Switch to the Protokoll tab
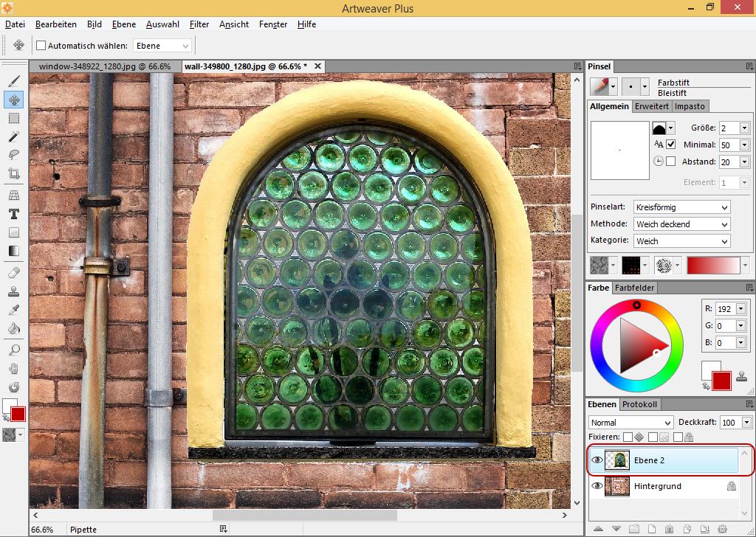The image size is (756, 537). tap(639, 404)
